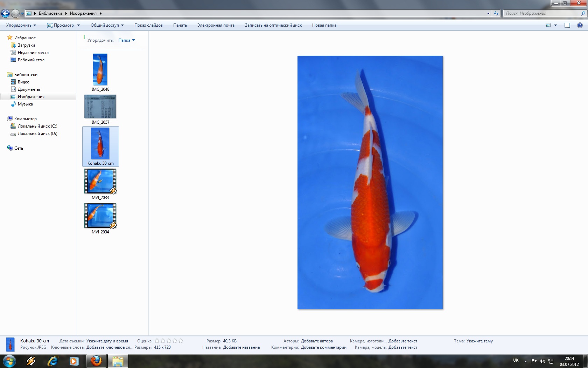This screenshot has height=368, width=588.
Task: Toggle the preview pane button
Action: pos(567,25)
